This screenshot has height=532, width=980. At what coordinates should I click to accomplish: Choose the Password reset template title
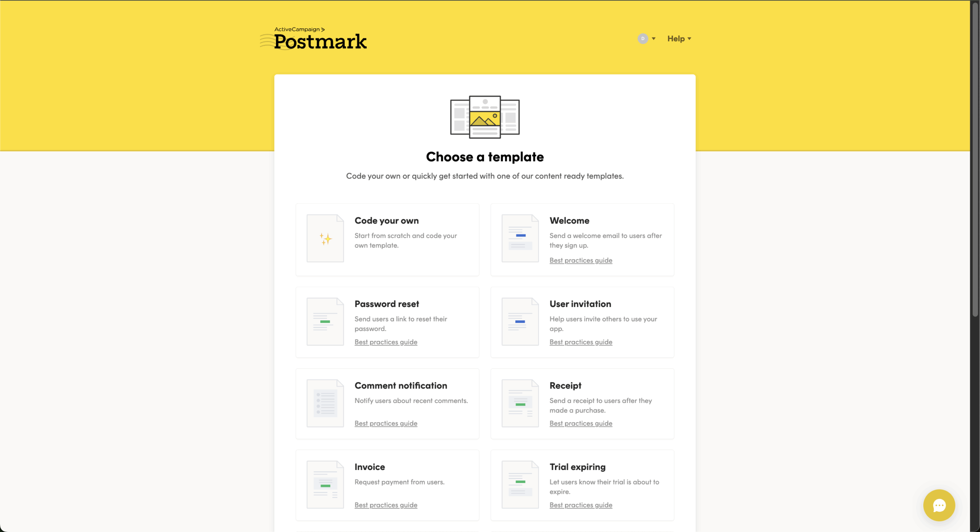tap(387, 304)
